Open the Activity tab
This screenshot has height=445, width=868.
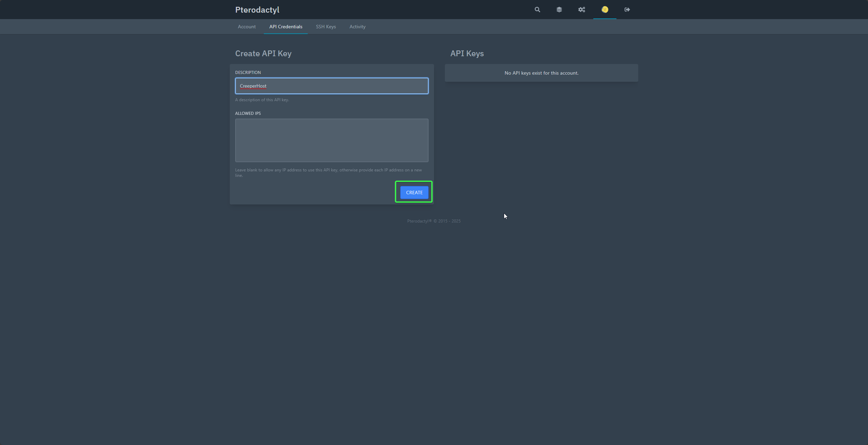357,27
